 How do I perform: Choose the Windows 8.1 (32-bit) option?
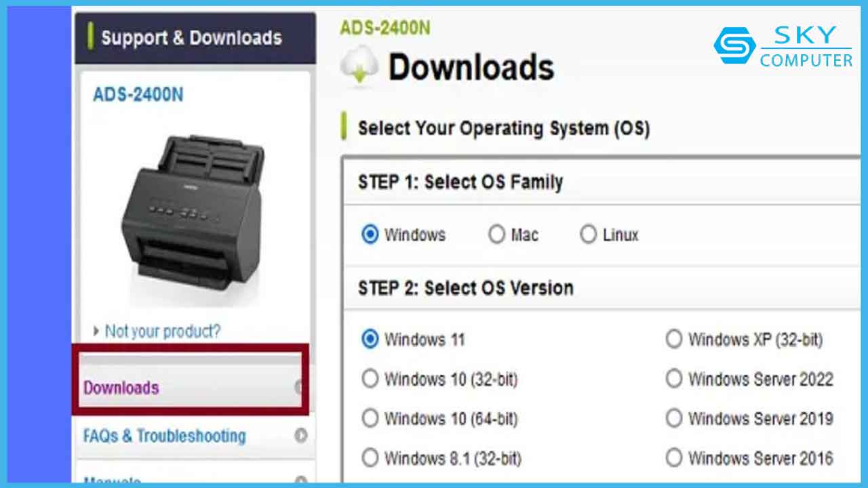[370, 458]
